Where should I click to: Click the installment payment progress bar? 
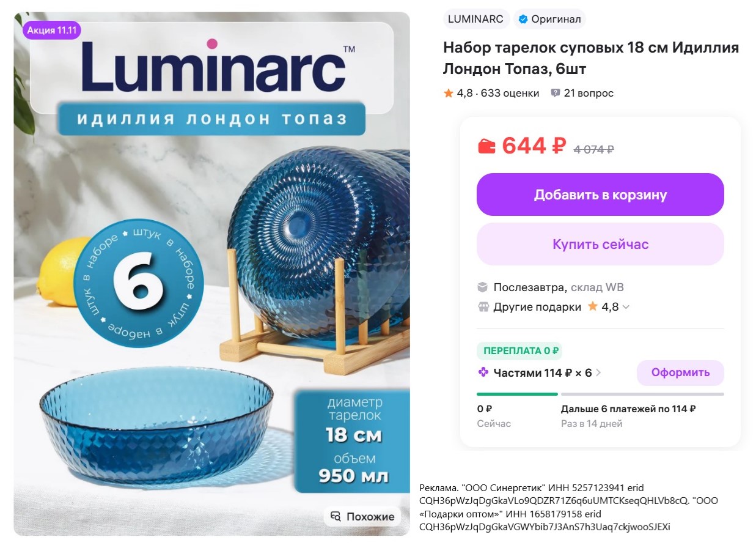click(600, 394)
